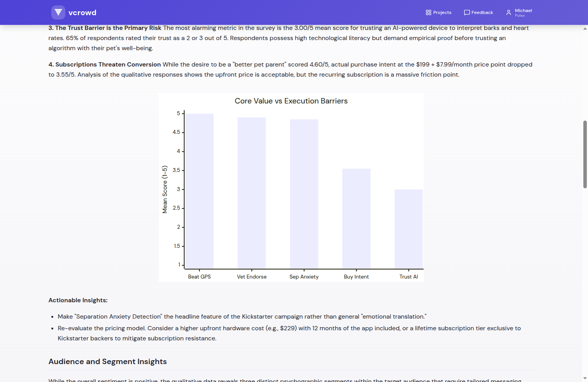
Task: Click '4. Subscriptions Threaten Conversion' heading text
Action: click(105, 65)
